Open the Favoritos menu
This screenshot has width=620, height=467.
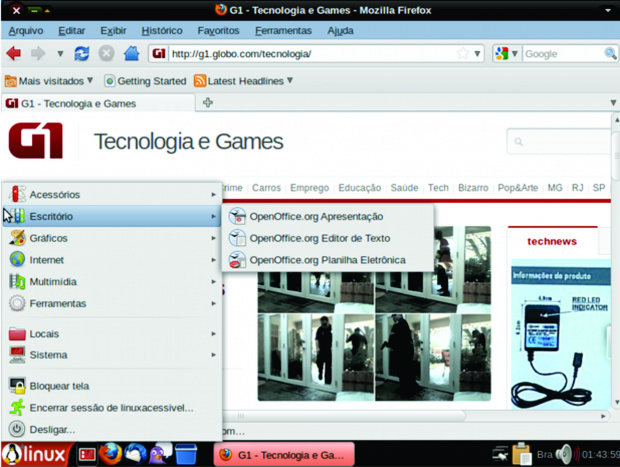tap(218, 30)
